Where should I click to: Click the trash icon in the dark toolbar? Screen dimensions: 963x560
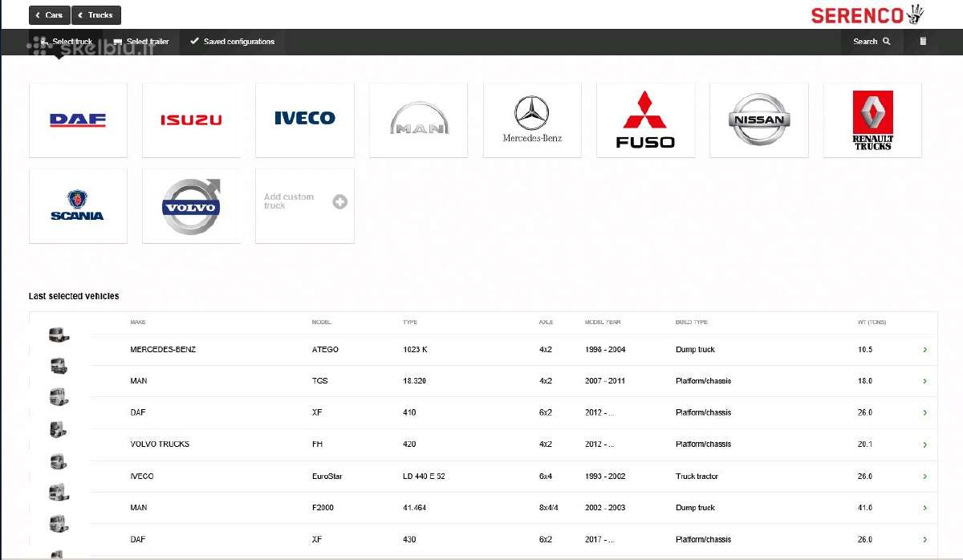pos(923,42)
